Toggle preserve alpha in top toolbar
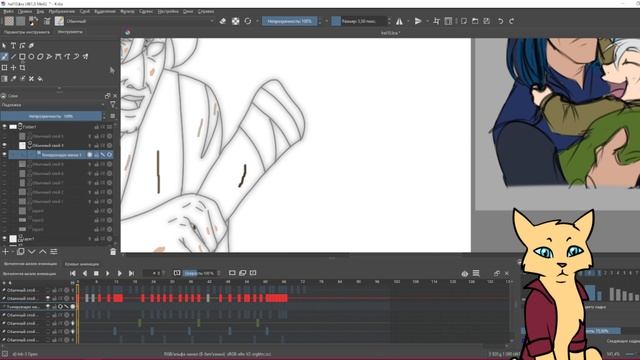 click(236, 21)
